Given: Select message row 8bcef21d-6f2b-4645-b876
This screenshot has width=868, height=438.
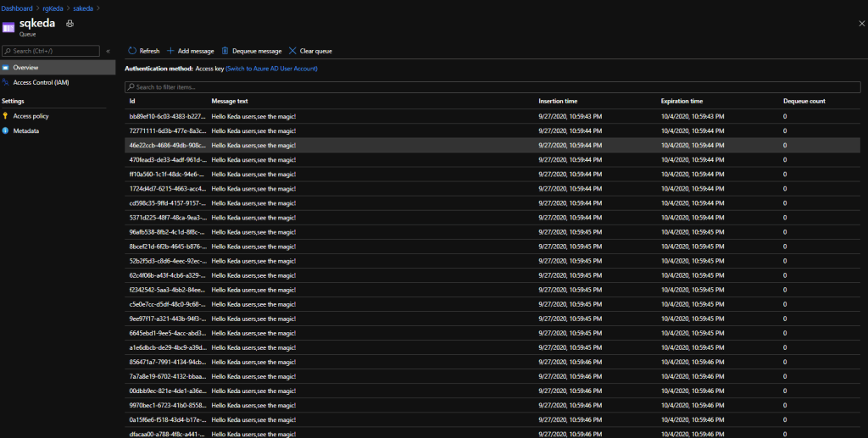Looking at the screenshot, I should coord(492,247).
